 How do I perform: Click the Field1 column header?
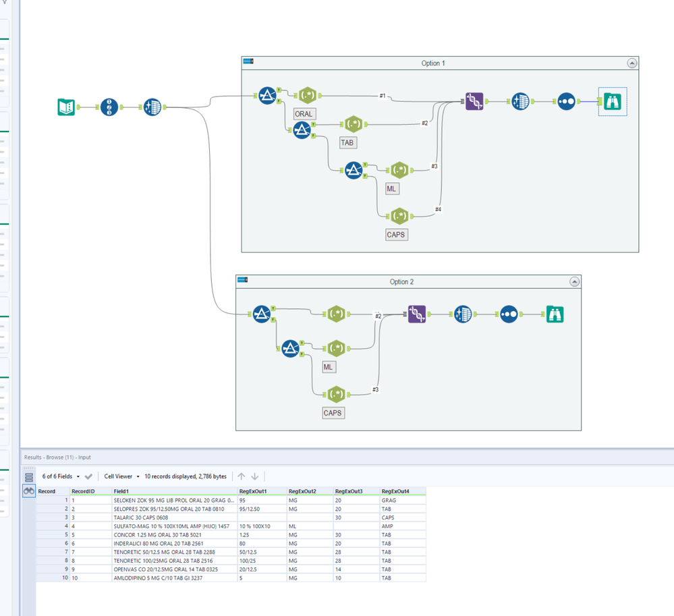175,491
